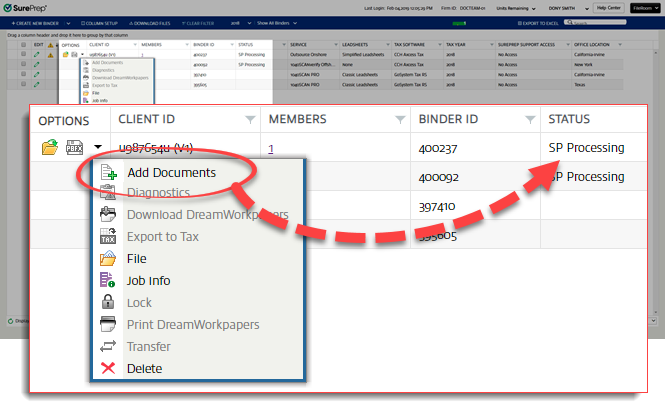Select Add Documents from the enlarged context menu
Image resolution: width=665 pixels, height=408 pixels.
point(170,172)
